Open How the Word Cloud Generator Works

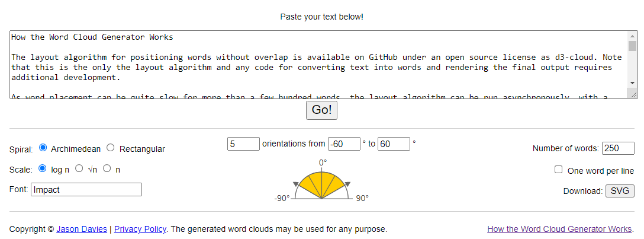click(559, 229)
